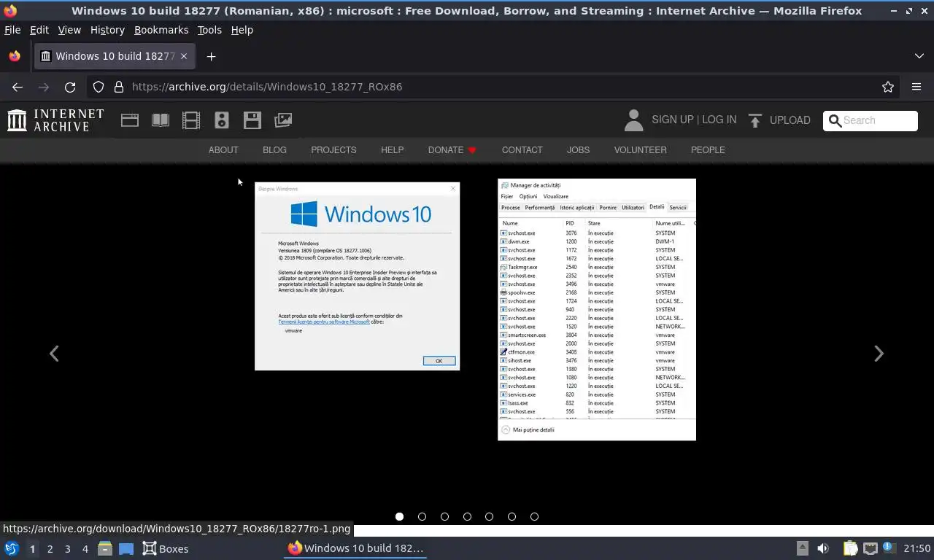Select the second carousel dot

pos(422,516)
